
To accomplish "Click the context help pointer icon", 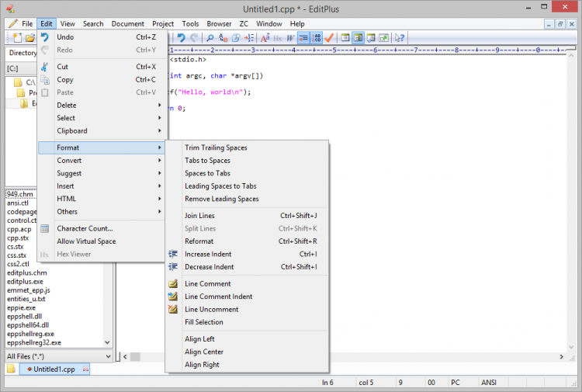I will pos(399,37).
